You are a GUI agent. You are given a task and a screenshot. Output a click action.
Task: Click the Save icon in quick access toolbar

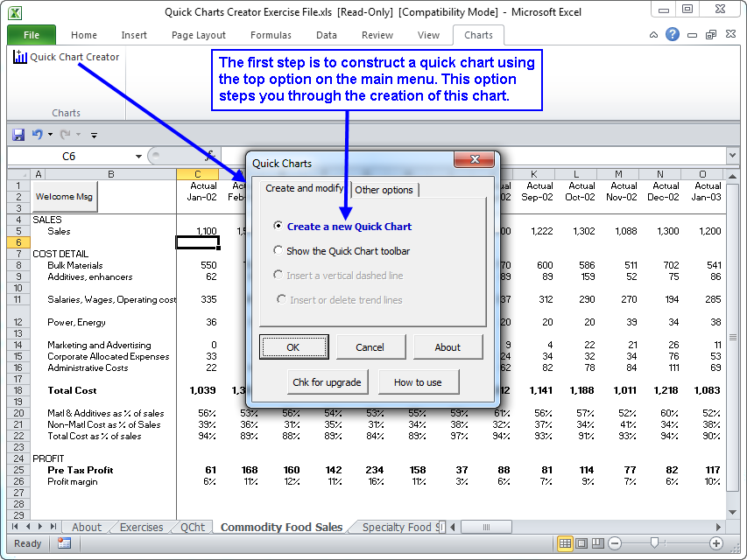coord(18,135)
